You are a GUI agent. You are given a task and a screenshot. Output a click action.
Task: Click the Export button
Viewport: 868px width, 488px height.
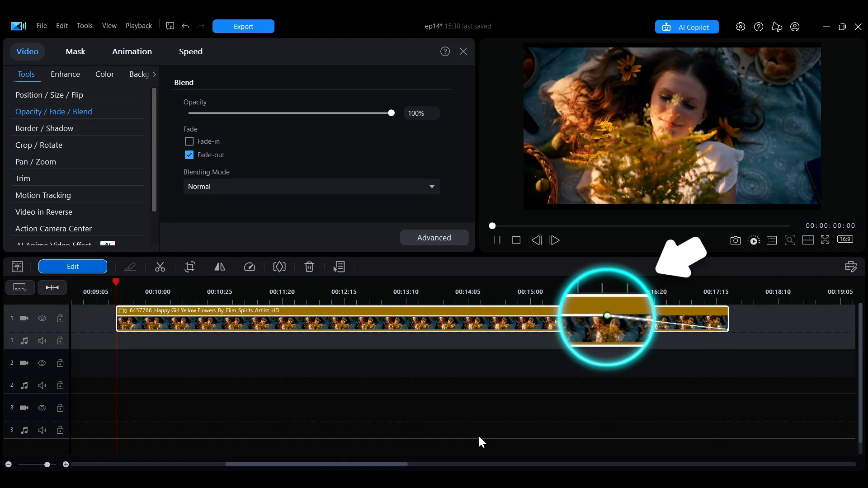[243, 26]
